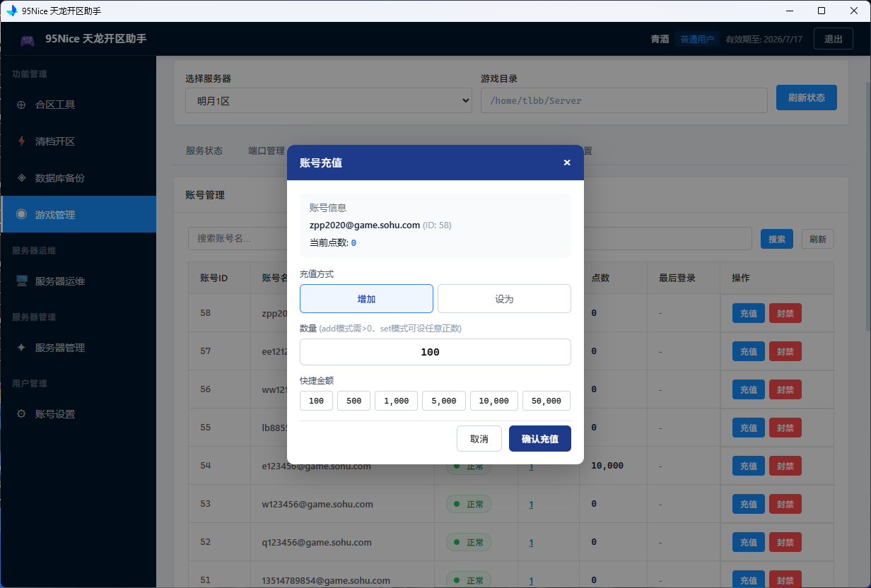Image resolution: width=871 pixels, height=588 pixels.
Task: Open the 服务器管理 menu item
Action: [78, 348]
